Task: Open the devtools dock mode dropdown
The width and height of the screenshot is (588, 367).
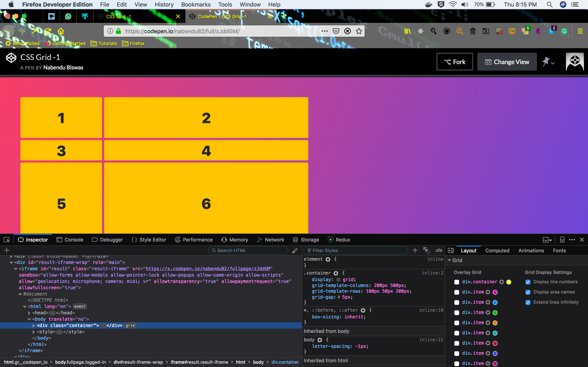Action: [547, 240]
